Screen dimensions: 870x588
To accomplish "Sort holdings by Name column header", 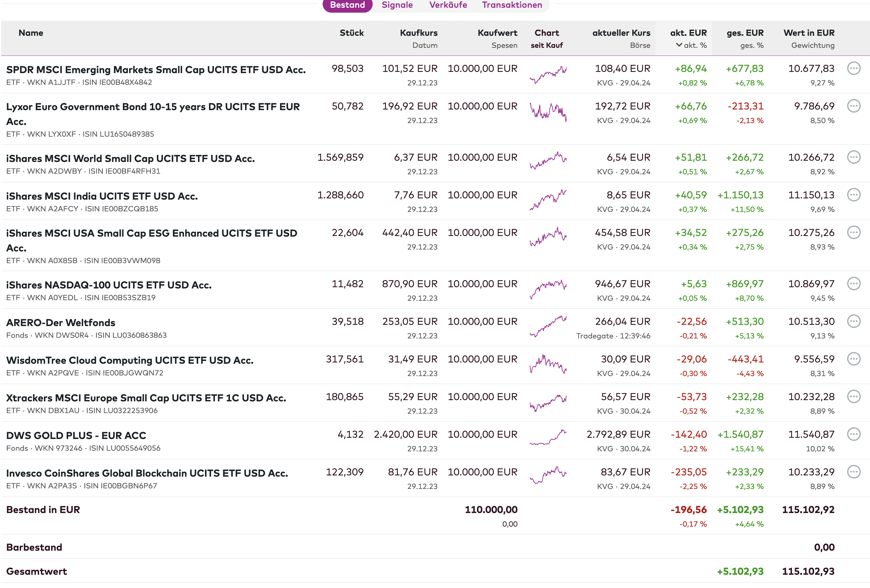I will (x=31, y=33).
